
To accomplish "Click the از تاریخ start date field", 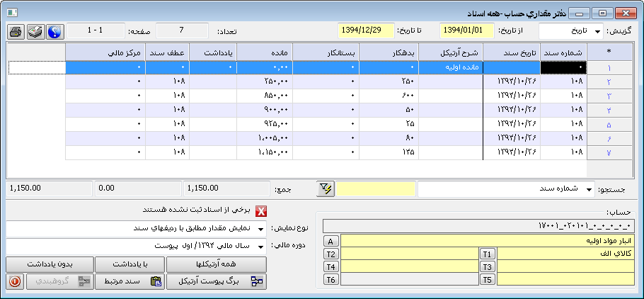I will [x=466, y=32].
